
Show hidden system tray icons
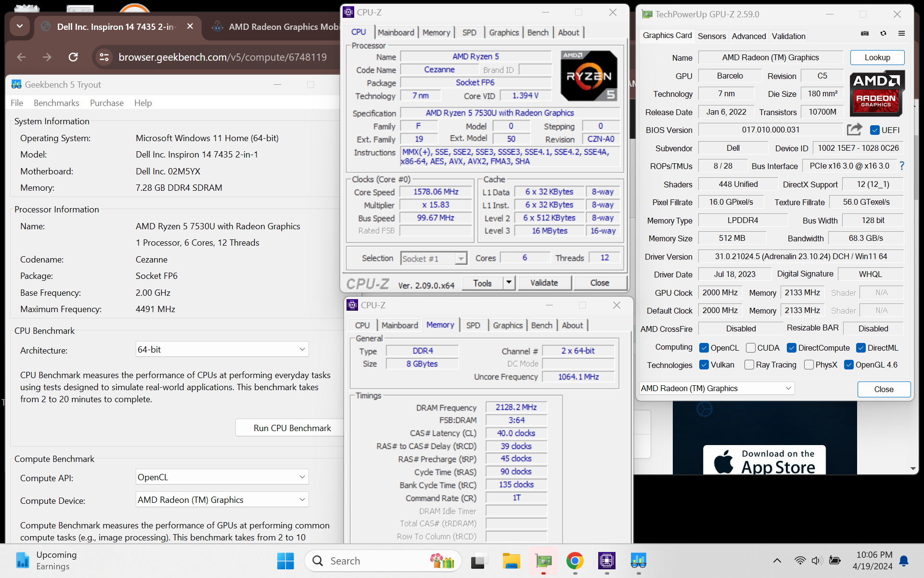click(x=777, y=561)
